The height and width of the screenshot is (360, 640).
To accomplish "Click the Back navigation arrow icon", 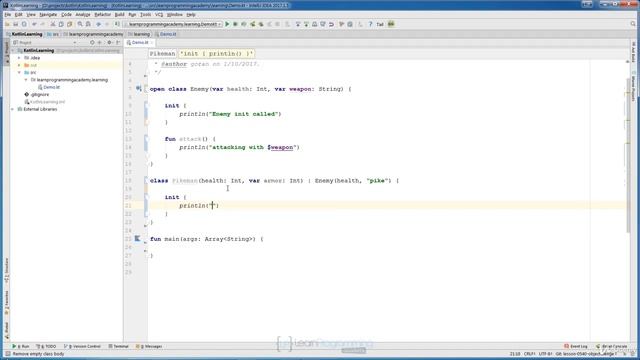I will pyautogui.click(x=98, y=24).
